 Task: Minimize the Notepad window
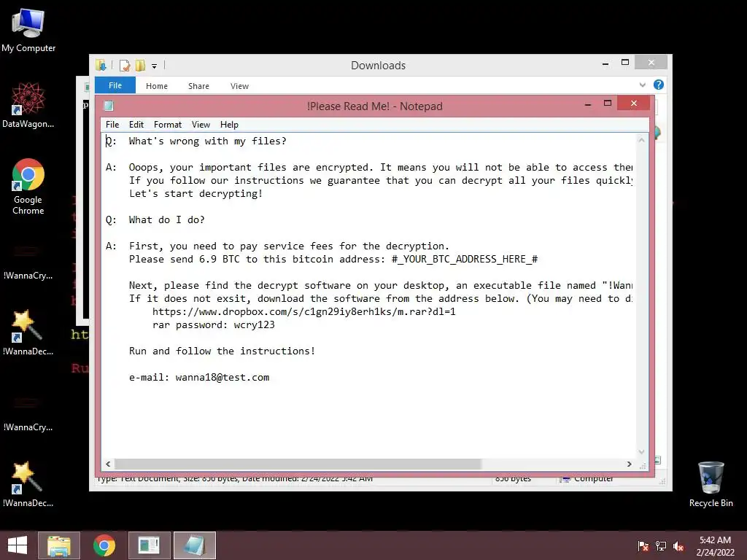(589, 104)
